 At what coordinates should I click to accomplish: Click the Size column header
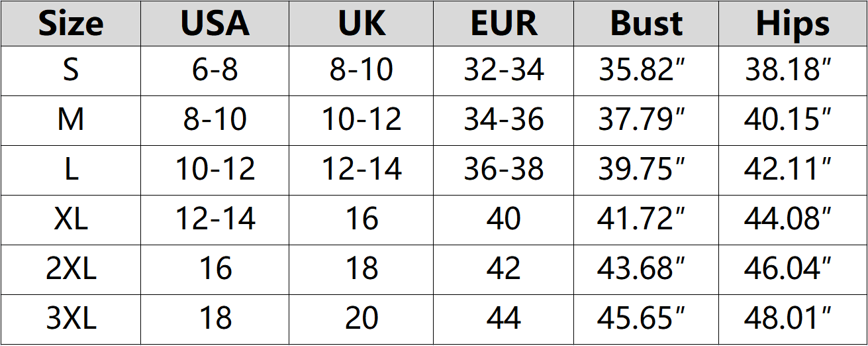[x=71, y=24]
